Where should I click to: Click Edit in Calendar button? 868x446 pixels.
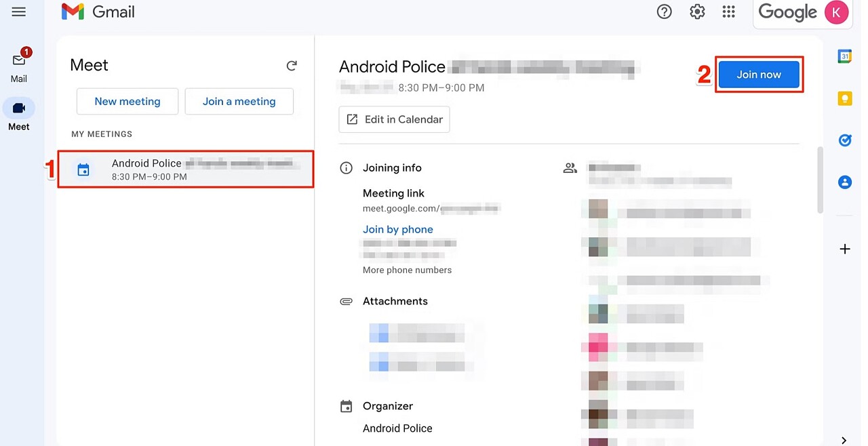(x=394, y=119)
